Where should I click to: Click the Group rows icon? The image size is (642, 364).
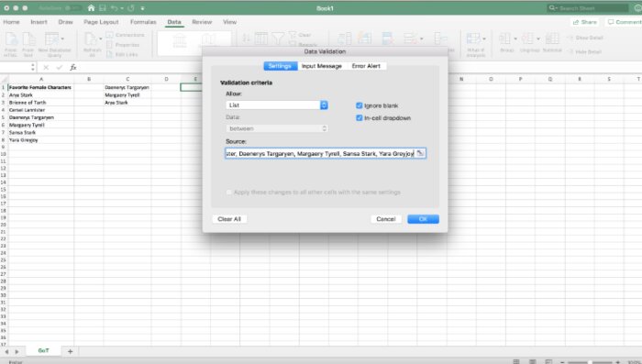tap(504, 39)
